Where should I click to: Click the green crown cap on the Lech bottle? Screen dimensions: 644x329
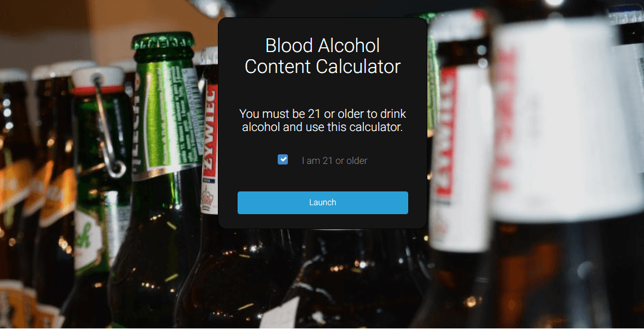pyautogui.click(x=163, y=40)
